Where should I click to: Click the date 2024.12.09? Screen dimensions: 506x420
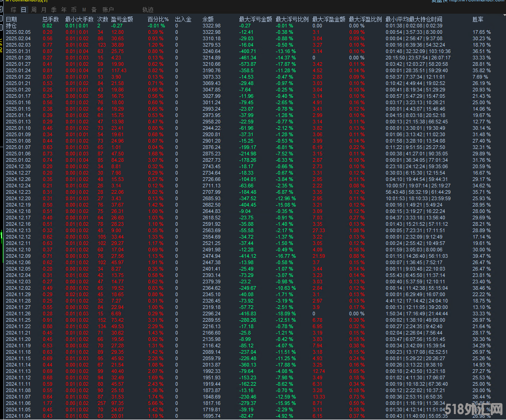click(18, 256)
